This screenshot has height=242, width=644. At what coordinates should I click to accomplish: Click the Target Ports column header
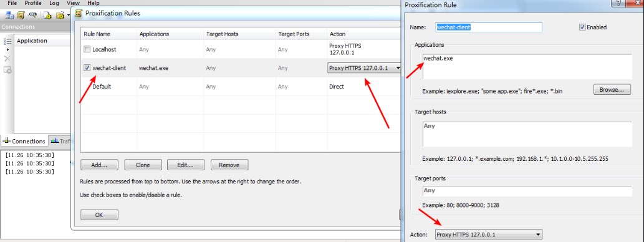[x=301, y=34]
